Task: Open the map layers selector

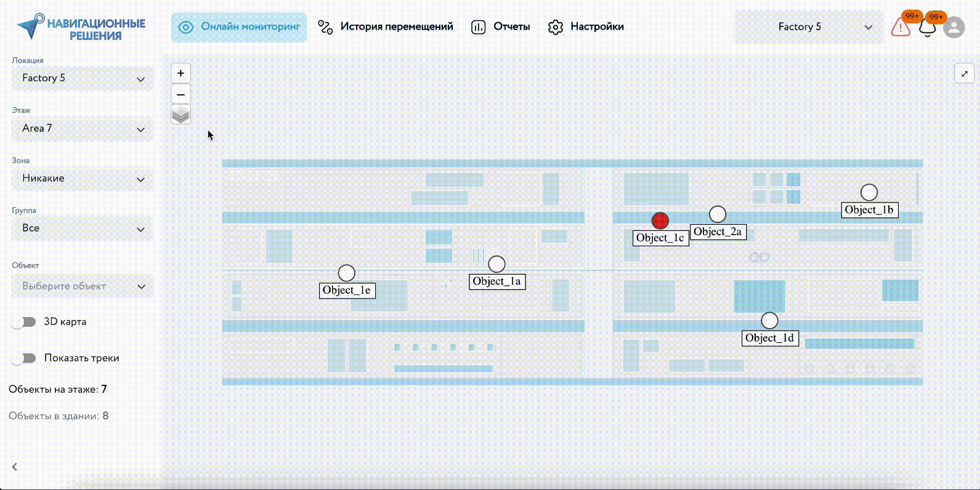Action: (x=180, y=114)
